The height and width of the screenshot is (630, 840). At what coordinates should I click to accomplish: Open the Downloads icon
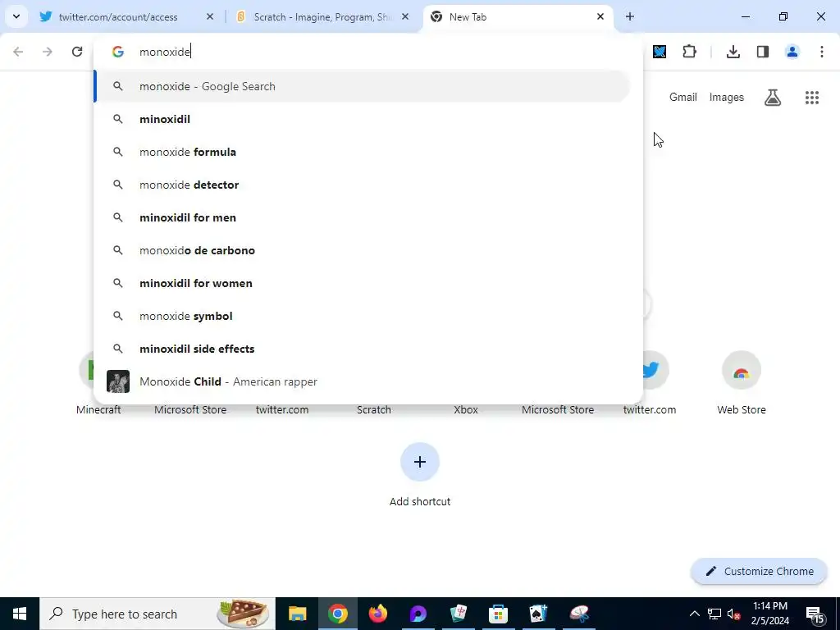pyautogui.click(x=733, y=52)
